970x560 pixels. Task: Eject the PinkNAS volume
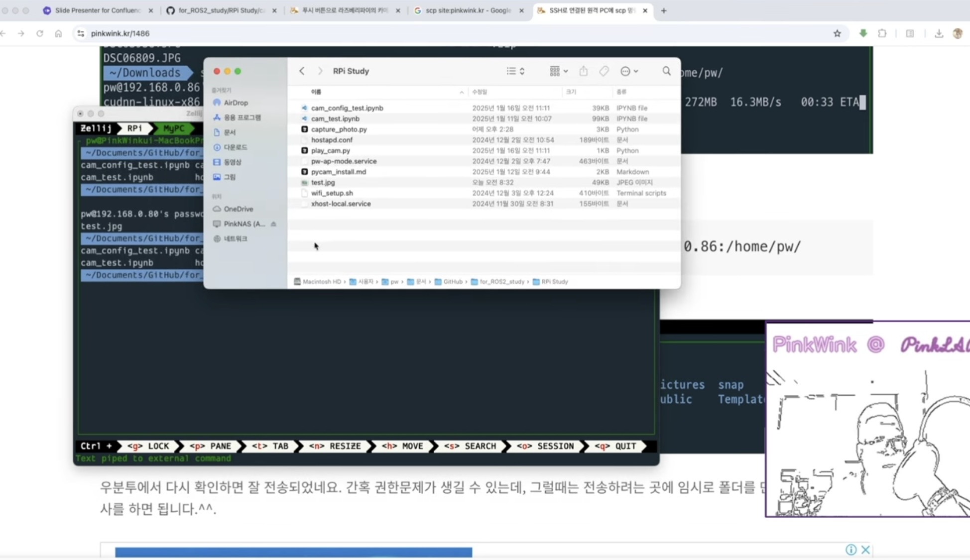pyautogui.click(x=273, y=224)
